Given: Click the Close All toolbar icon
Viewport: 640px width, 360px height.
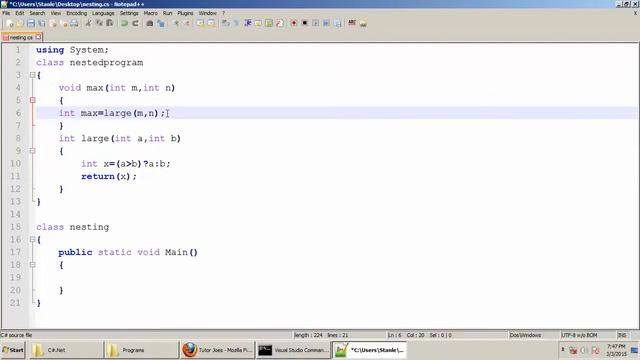Looking at the screenshot, I should click(64, 23).
